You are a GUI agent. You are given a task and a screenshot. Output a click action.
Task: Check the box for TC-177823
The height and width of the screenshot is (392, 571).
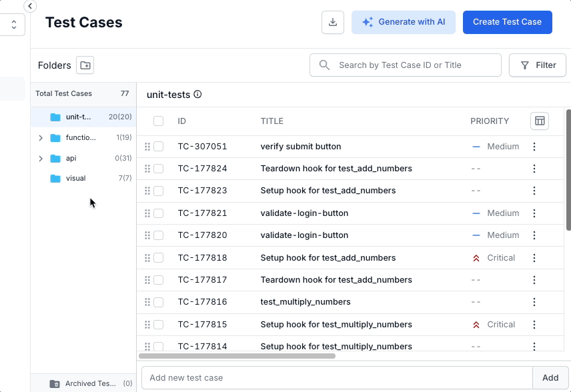click(x=158, y=191)
